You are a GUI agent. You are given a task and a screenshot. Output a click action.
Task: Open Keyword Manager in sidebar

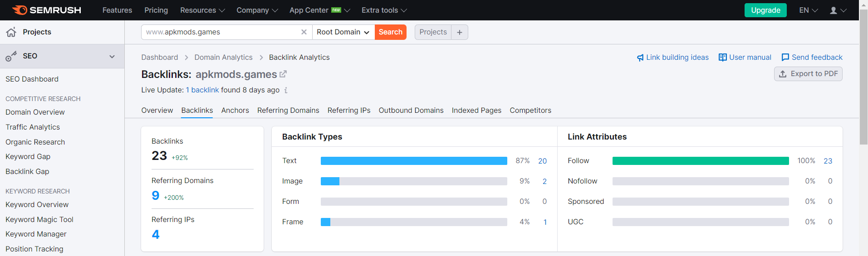pyautogui.click(x=36, y=234)
